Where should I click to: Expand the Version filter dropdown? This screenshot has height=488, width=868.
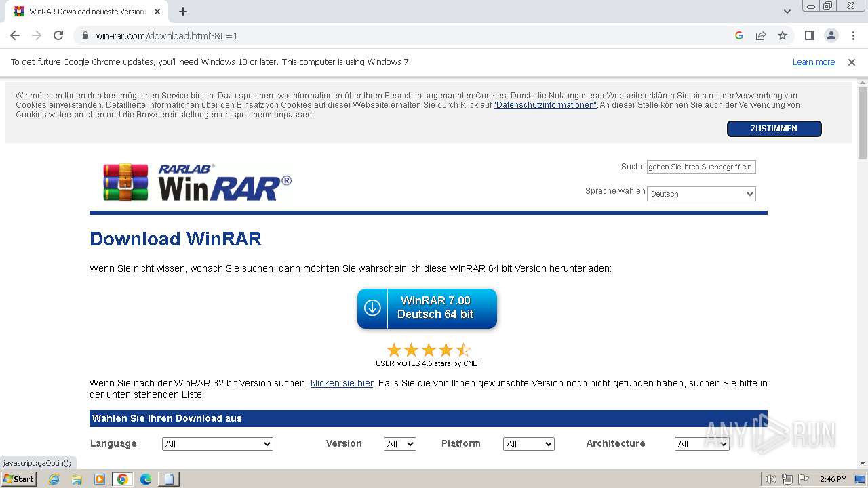[x=400, y=444]
